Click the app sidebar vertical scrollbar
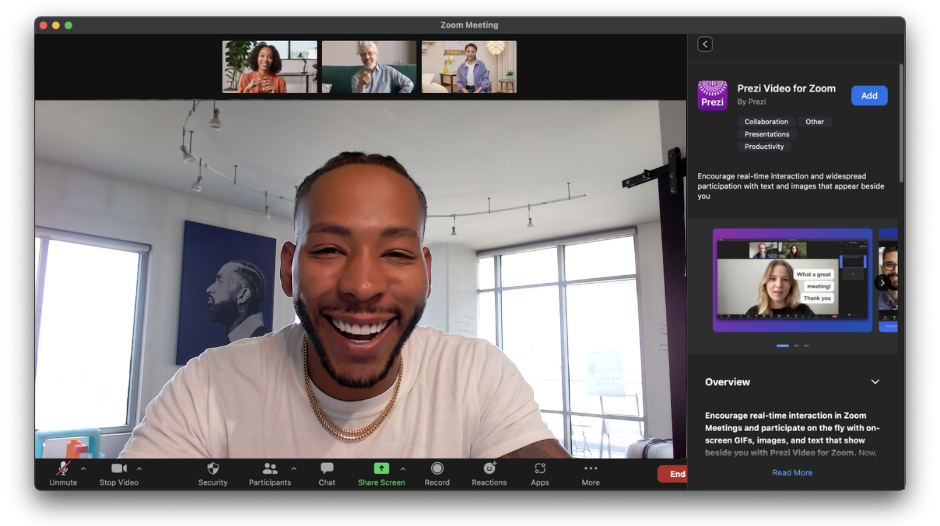This screenshot has width=940, height=526. pos(900,123)
